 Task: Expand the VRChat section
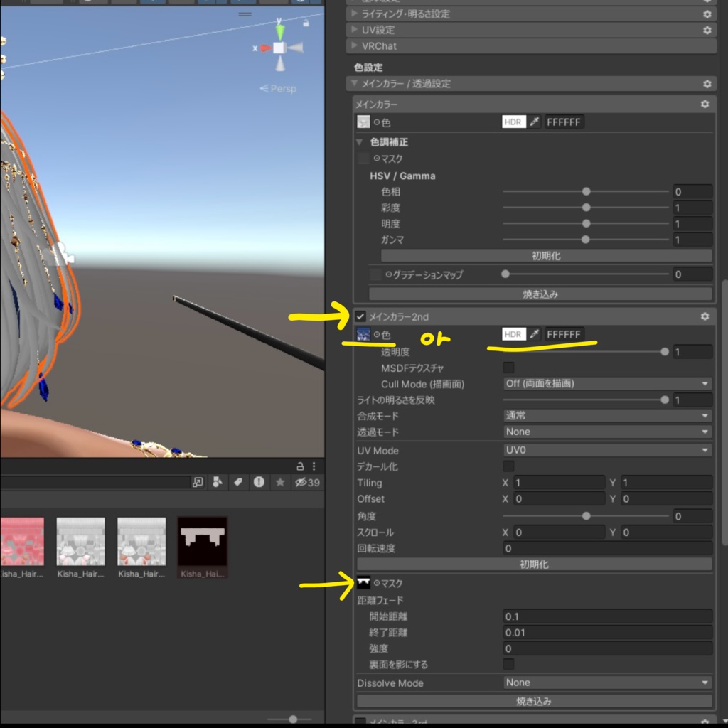click(x=354, y=45)
